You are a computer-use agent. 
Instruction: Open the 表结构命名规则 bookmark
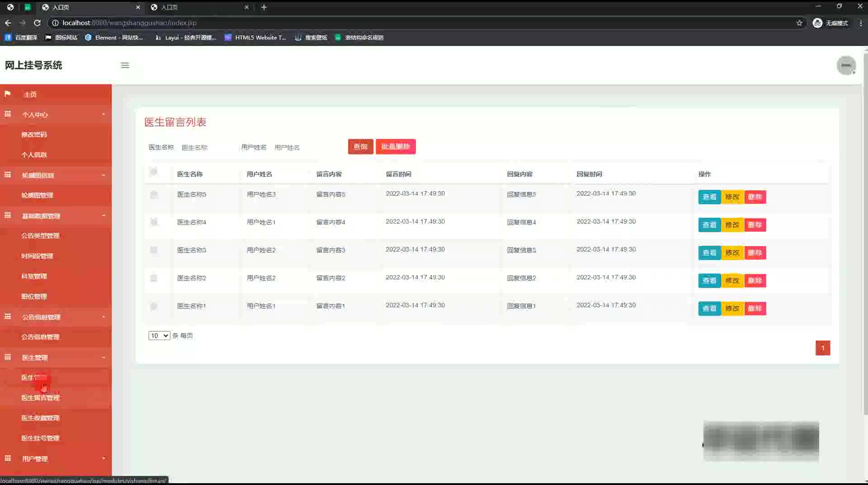(x=359, y=38)
